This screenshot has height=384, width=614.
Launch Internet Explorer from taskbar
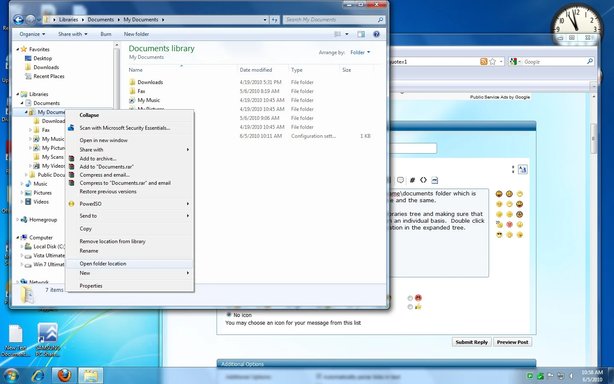(x=38, y=376)
